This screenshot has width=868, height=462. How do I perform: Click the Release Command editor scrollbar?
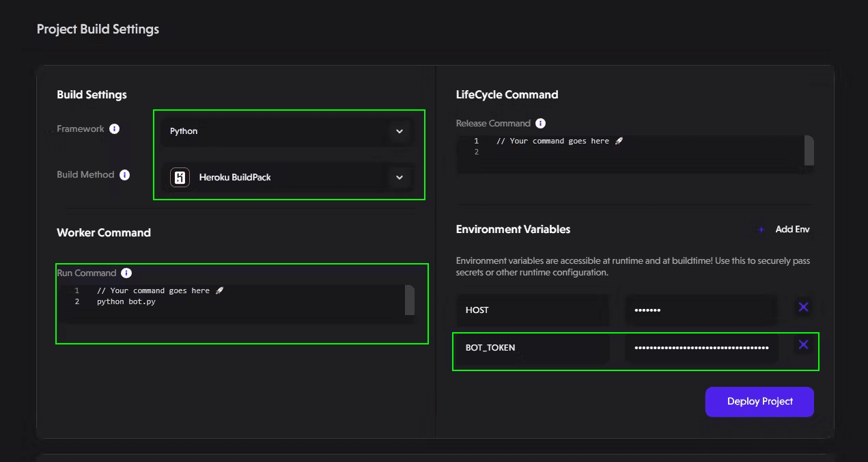[809, 150]
